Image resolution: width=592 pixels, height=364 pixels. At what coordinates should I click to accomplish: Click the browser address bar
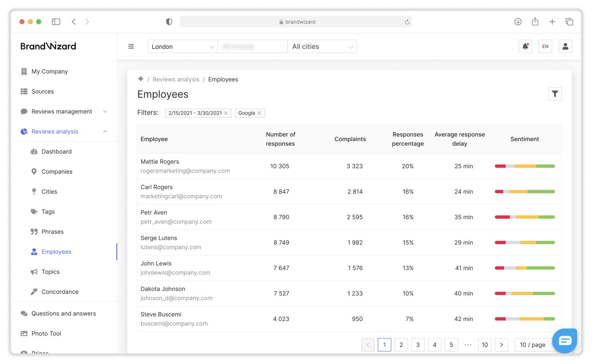(296, 22)
